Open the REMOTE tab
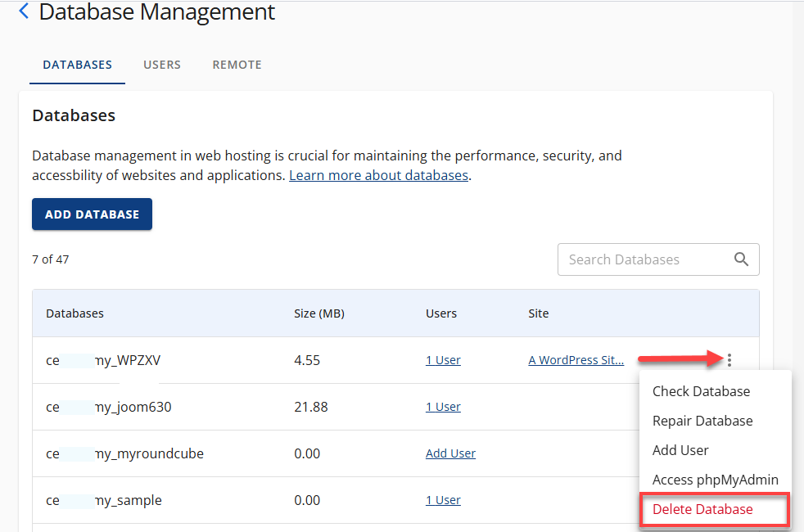 click(x=237, y=65)
